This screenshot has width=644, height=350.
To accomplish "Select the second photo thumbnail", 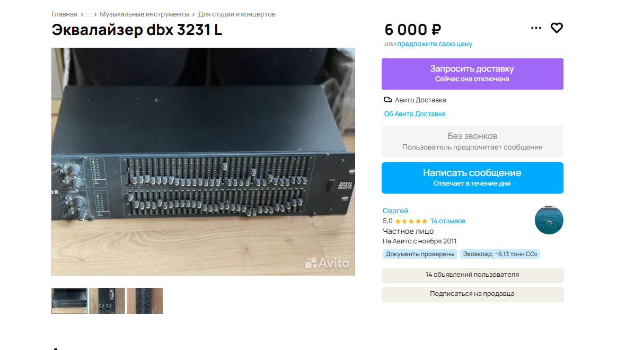I will 107,301.
